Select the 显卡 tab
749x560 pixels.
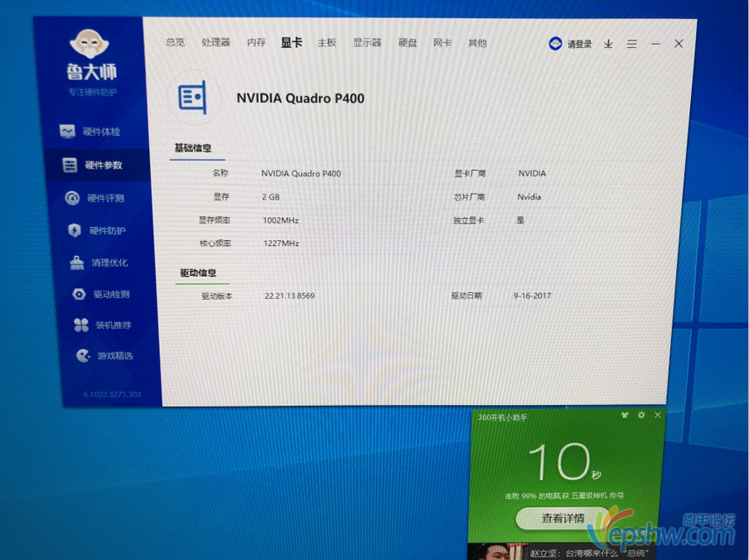[x=292, y=42]
